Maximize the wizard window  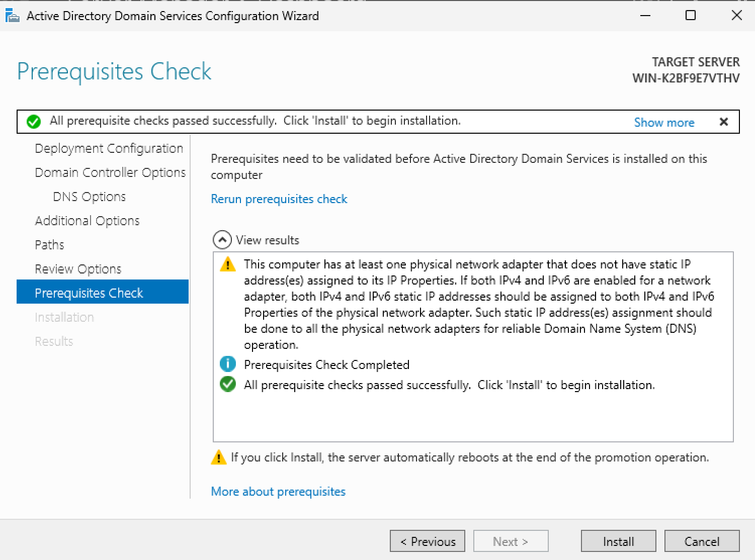pos(691,16)
